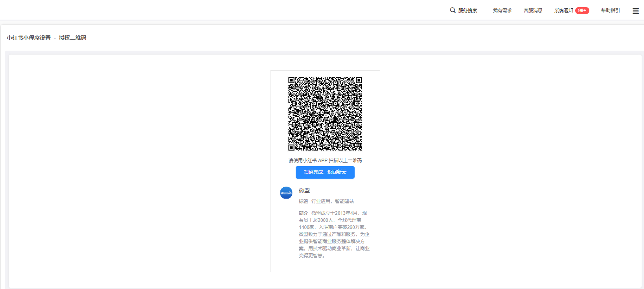Viewport: 644px width, 289px height.
Task: Click the 请使用小红书 APP 扫描 instruction text
Action: [325, 161]
